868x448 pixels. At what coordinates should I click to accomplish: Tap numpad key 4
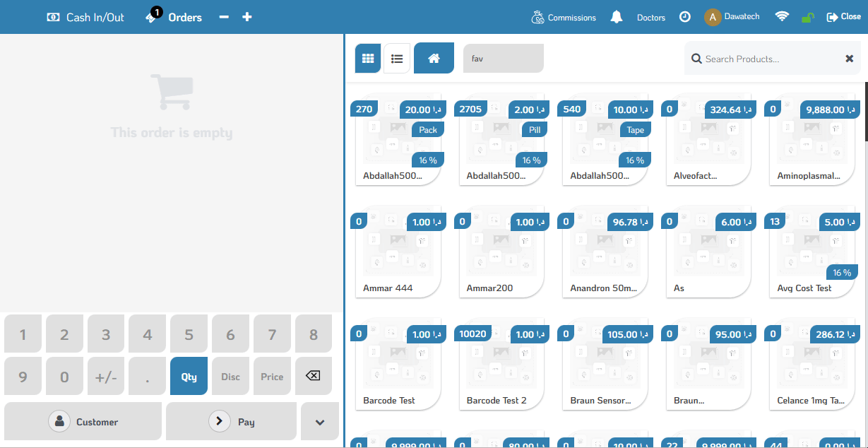click(148, 334)
